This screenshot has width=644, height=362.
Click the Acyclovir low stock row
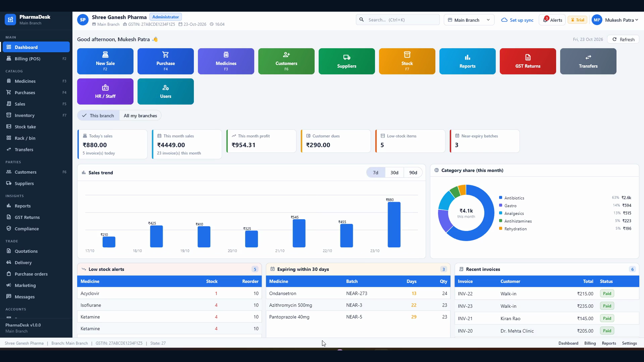point(169,293)
